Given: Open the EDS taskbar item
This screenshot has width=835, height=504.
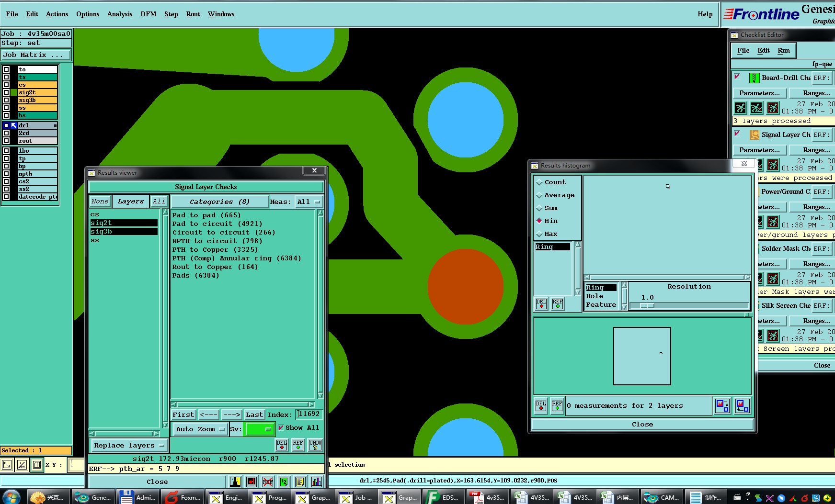Looking at the screenshot, I should (443, 497).
